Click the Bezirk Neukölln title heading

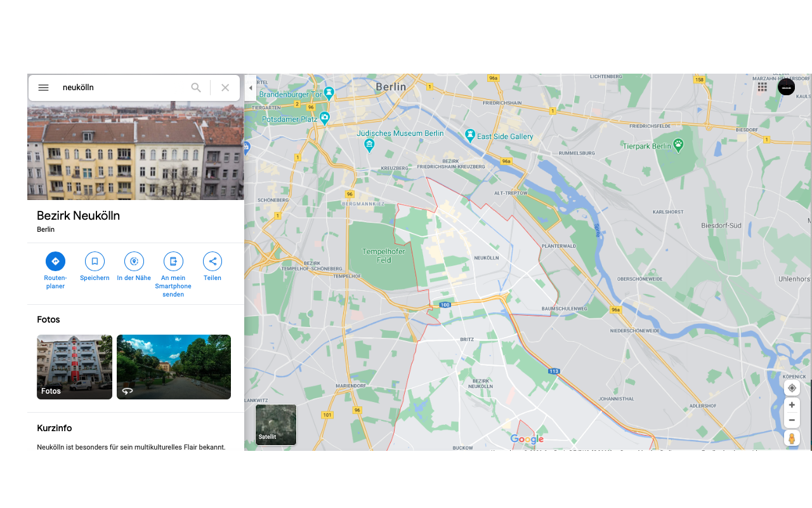(x=78, y=216)
